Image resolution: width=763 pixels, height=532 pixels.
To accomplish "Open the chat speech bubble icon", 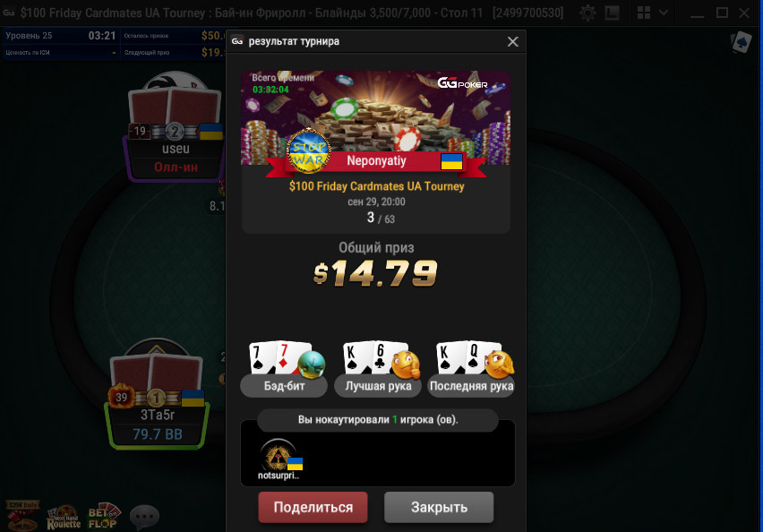I will 144,517.
